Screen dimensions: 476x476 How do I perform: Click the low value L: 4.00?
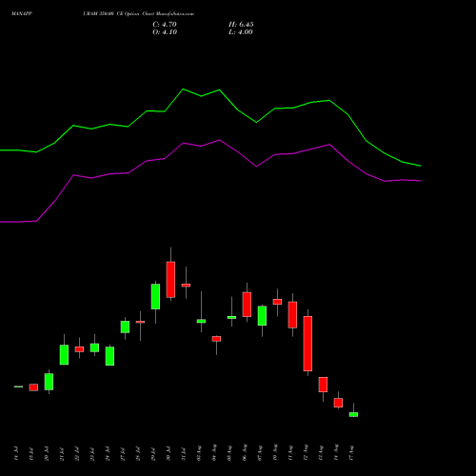coord(241,32)
